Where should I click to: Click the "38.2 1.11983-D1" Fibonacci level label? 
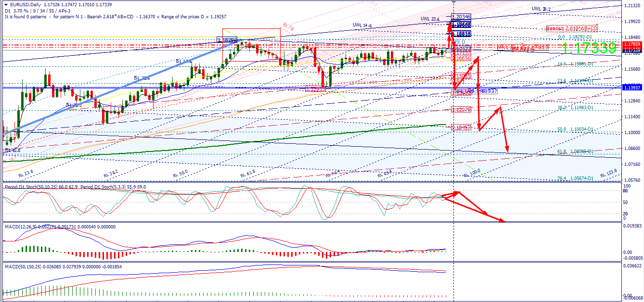pyautogui.click(x=574, y=108)
